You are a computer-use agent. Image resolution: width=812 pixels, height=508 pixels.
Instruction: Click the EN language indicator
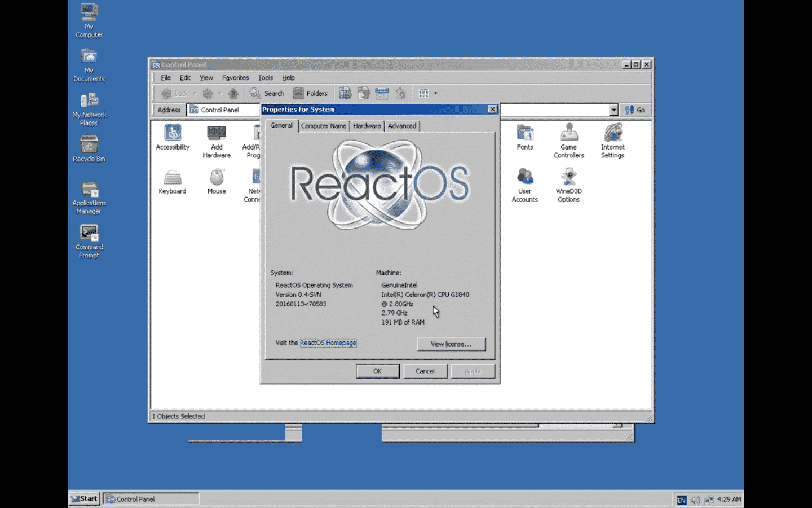[x=682, y=500]
